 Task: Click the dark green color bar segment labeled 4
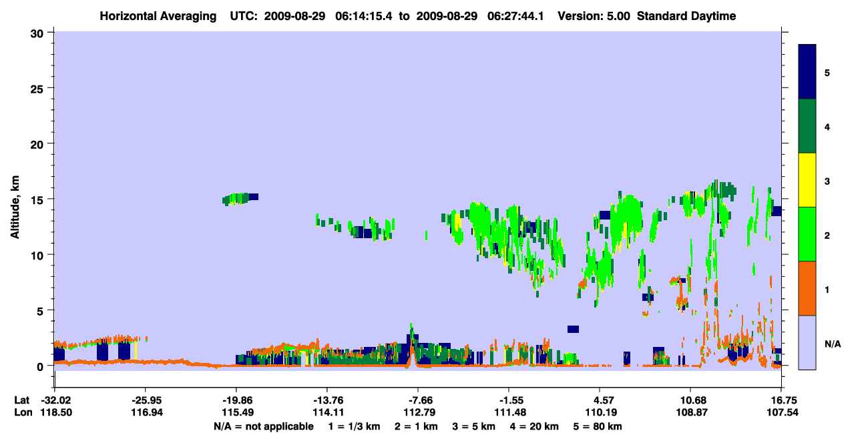point(807,126)
